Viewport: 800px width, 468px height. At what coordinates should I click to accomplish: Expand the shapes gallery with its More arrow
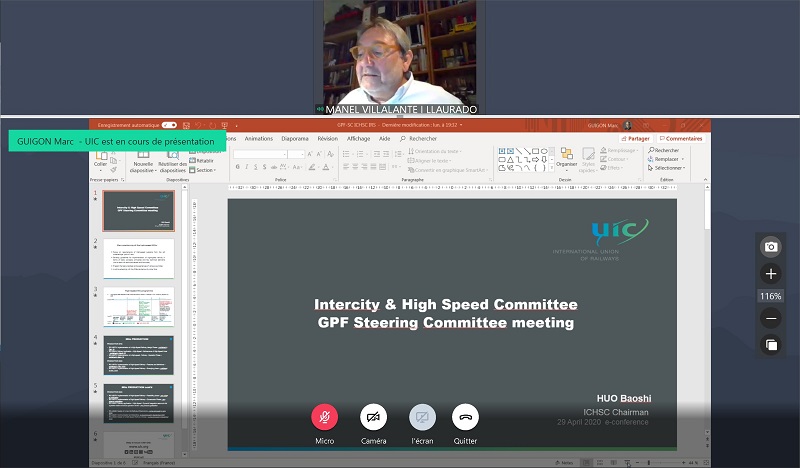click(552, 168)
